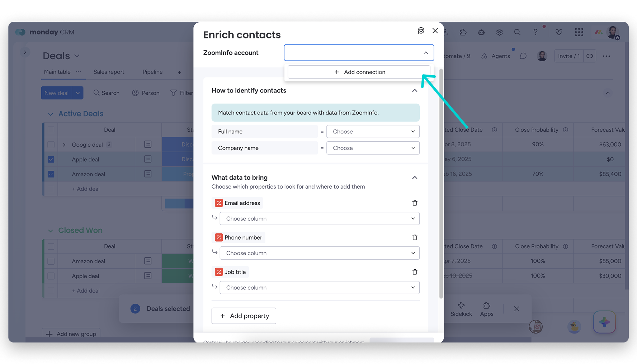Click the Invite / 1 button
Screen dimensions: 637x364
(x=569, y=56)
